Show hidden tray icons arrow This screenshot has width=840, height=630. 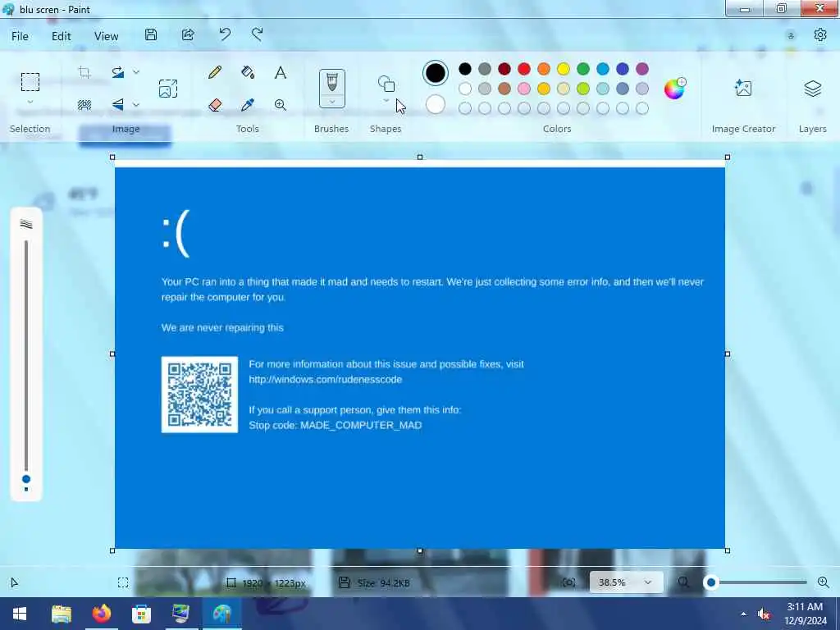[743, 614]
